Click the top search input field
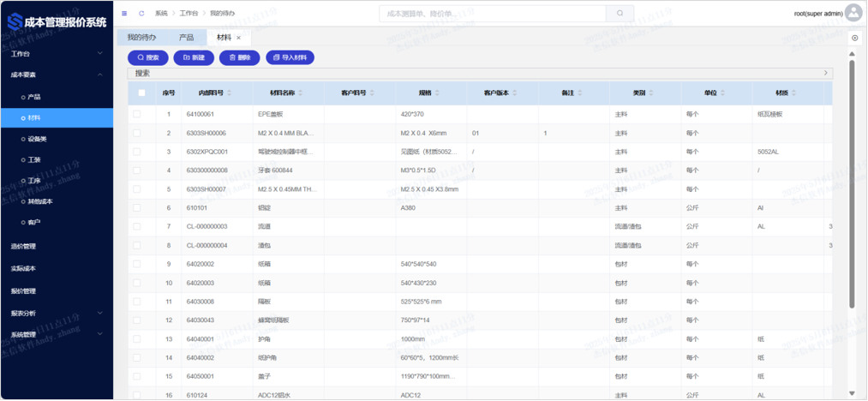This screenshot has width=868, height=401. [493, 13]
